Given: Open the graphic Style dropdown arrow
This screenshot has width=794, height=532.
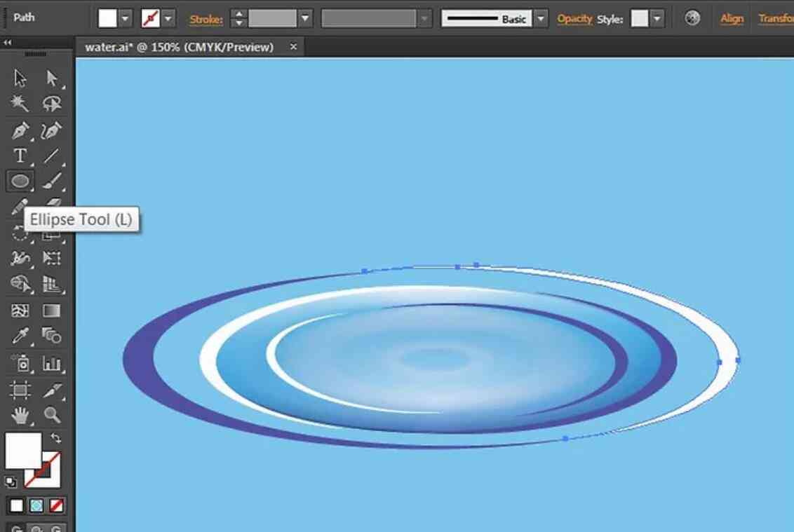Looking at the screenshot, I should pos(657,19).
